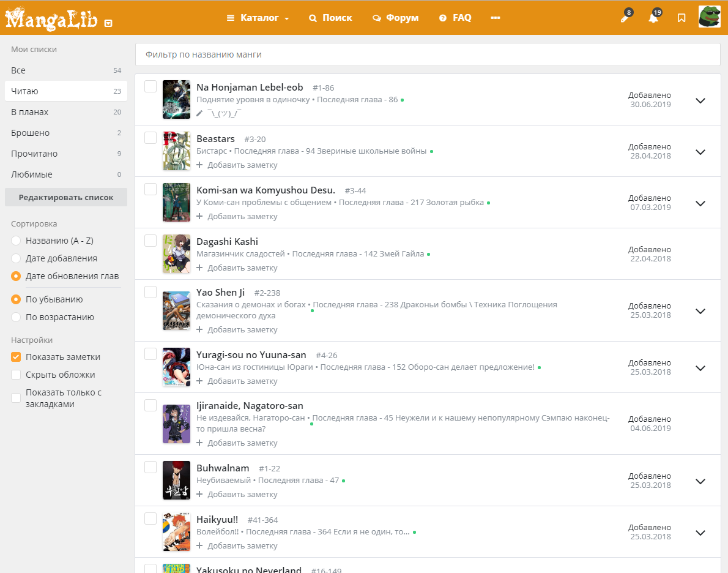Expand the Haikyuu!! row chevron
Image resolution: width=728 pixels, height=573 pixels.
point(700,533)
